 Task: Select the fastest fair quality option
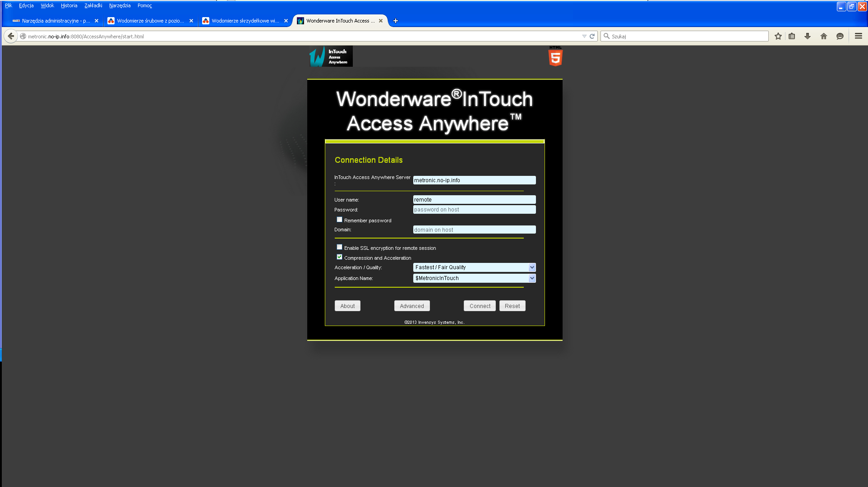coord(474,267)
